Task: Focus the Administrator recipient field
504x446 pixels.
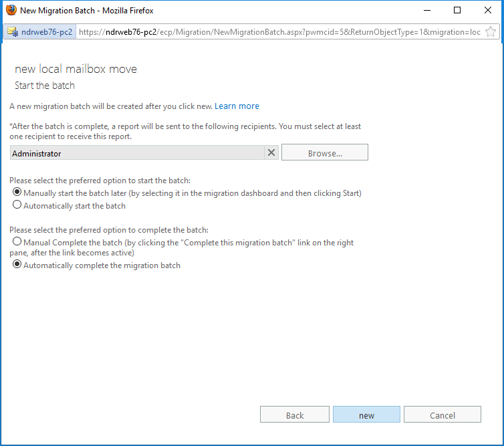Action: pos(137,152)
